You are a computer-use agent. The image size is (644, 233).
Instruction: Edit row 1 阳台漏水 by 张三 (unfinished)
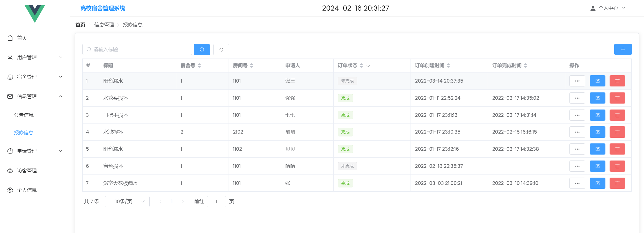click(x=597, y=81)
